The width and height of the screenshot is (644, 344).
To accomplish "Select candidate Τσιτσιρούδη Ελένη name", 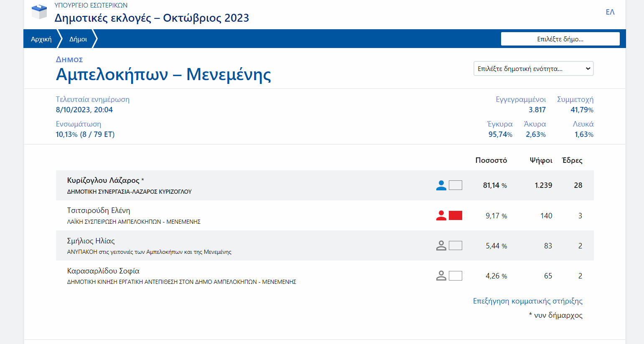I will [99, 210].
